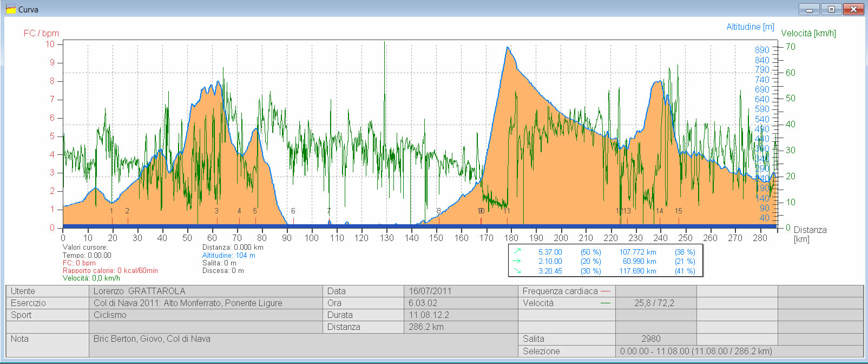Click the total distance value 286.2 km

pyautogui.click(x=426, y=327)
